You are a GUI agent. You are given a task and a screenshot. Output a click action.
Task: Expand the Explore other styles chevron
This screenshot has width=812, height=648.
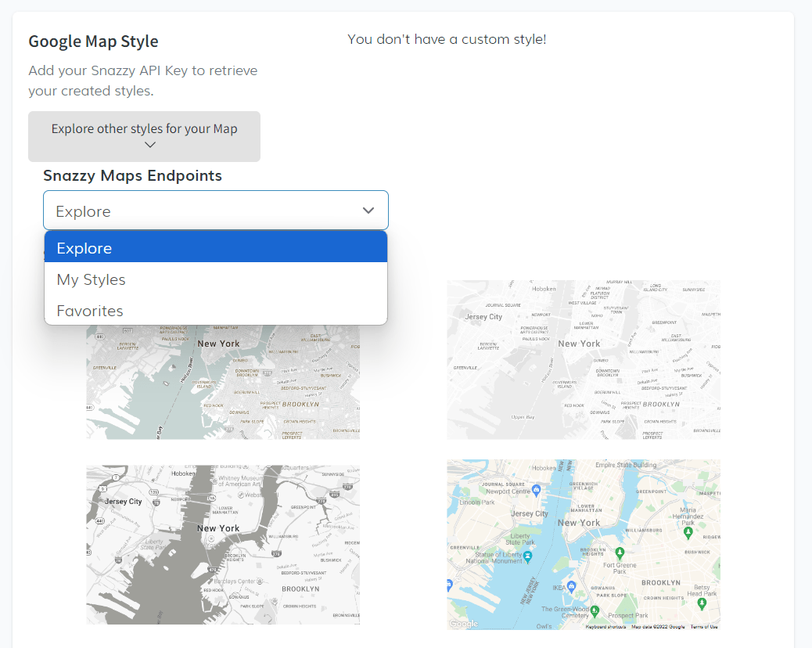150,145
